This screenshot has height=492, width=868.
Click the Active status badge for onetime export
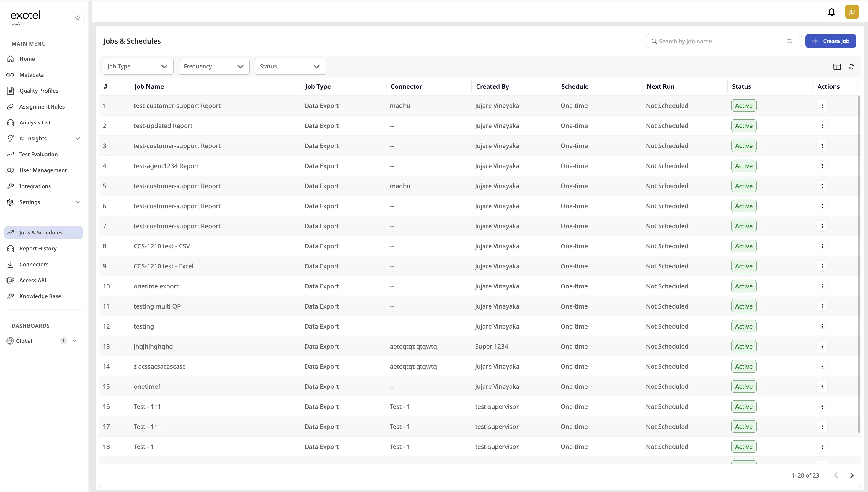pos(744,286)
